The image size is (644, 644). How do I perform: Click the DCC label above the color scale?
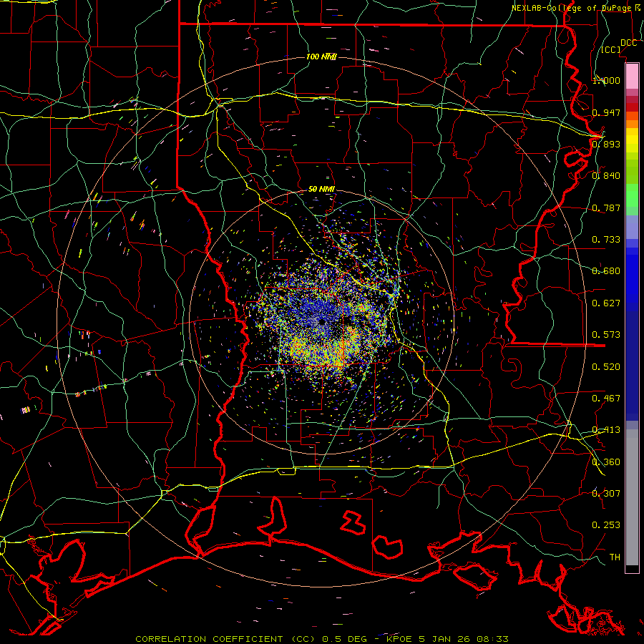pyautogui.click(x=628, y=43)
